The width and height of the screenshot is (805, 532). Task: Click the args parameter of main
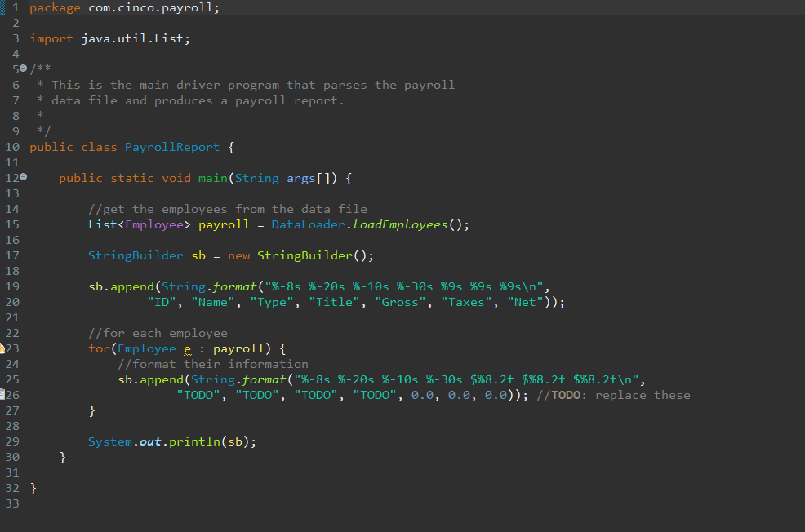300,178
